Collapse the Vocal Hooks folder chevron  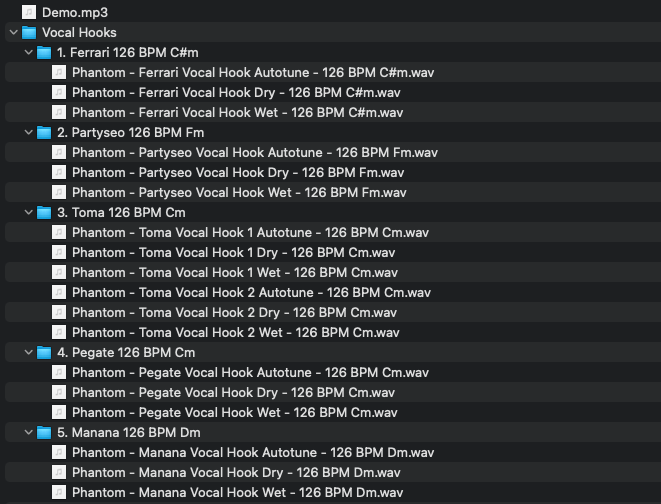11,32
